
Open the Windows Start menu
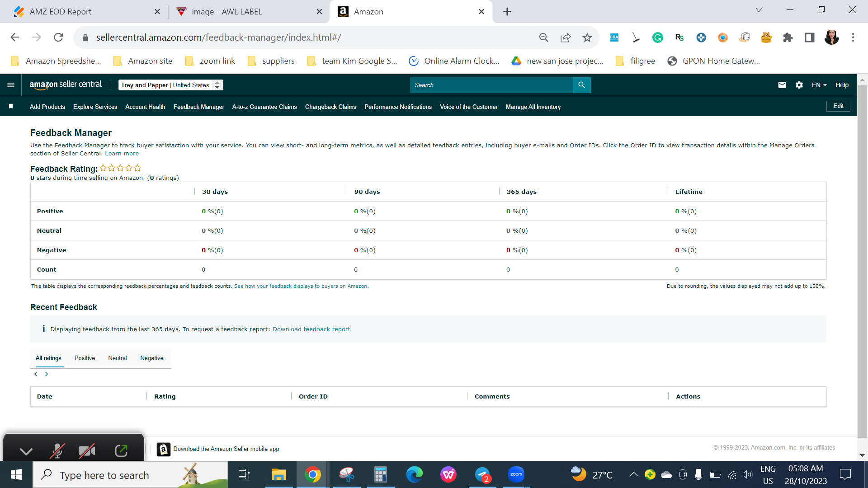click(16, 474)
